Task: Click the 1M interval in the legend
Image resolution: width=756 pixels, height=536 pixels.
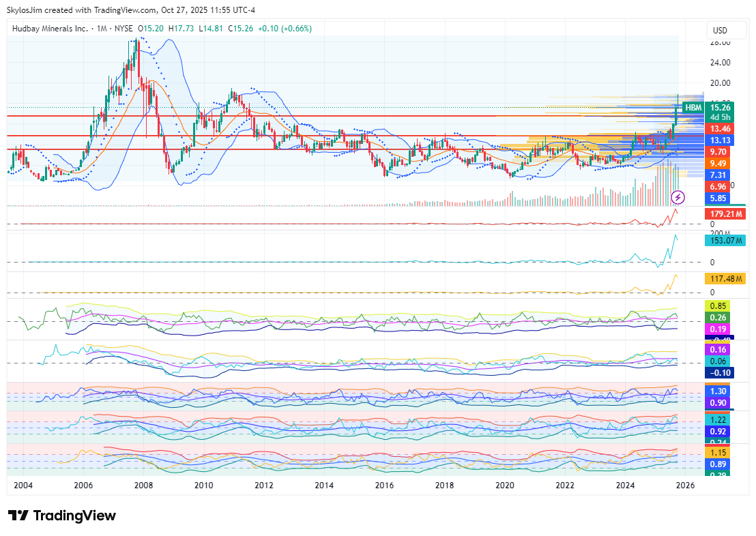Action: 102,28
